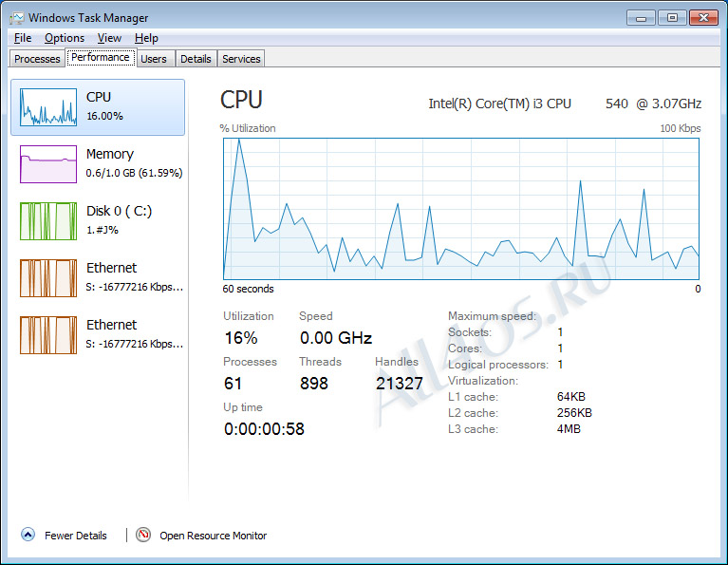This screenshot has height=565, width=728.
Task: Switch to the Users tab
Action: (x=154, y=59)
